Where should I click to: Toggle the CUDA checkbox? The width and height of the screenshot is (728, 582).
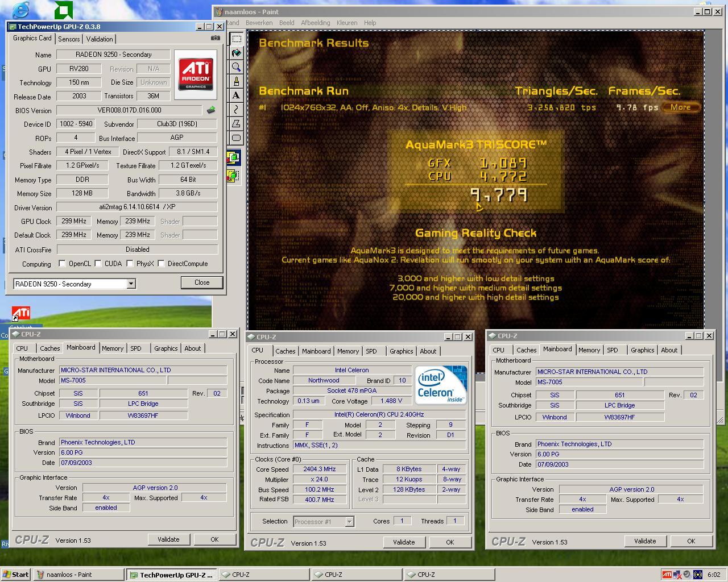pos(98,263)
